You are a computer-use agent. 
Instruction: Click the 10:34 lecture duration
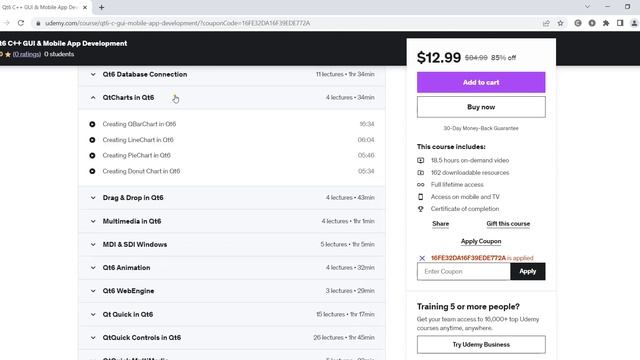(x=367, y=124)
